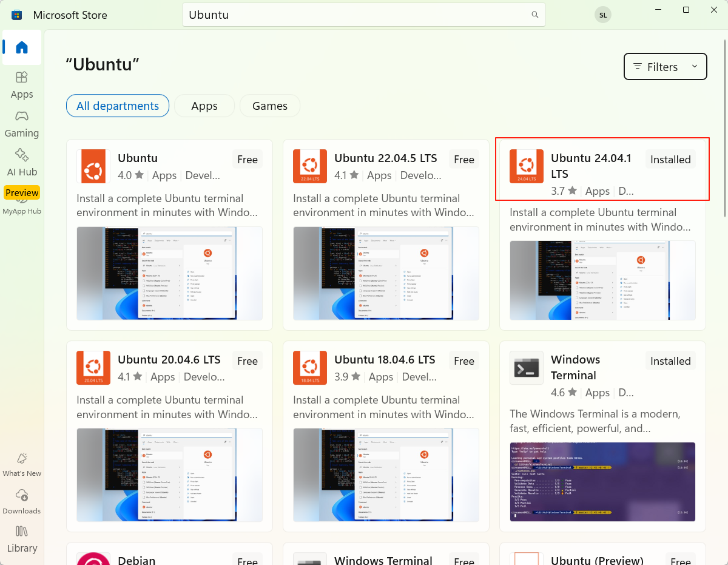Click the Ubuntu 24.04.1 LTS app icon
This screenshot has height=565, width=728.
pos(527,166)
